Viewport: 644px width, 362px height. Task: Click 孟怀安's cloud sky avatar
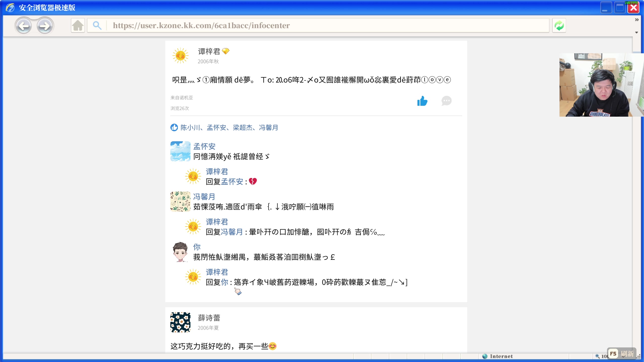pyautogui.click(x=180, y=151)
